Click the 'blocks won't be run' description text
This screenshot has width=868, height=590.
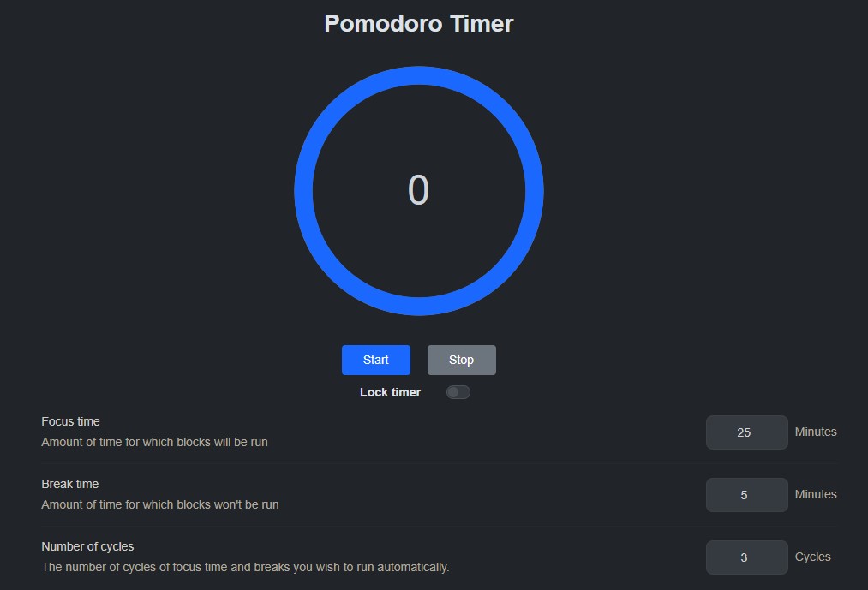tap(160, 504)
